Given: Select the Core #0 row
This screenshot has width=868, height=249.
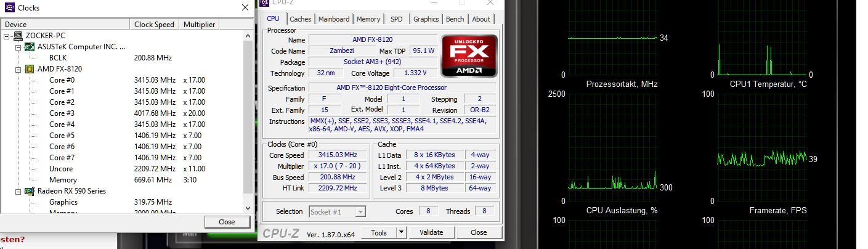Looking at the screenshot, I should click(x=121, y=80).
